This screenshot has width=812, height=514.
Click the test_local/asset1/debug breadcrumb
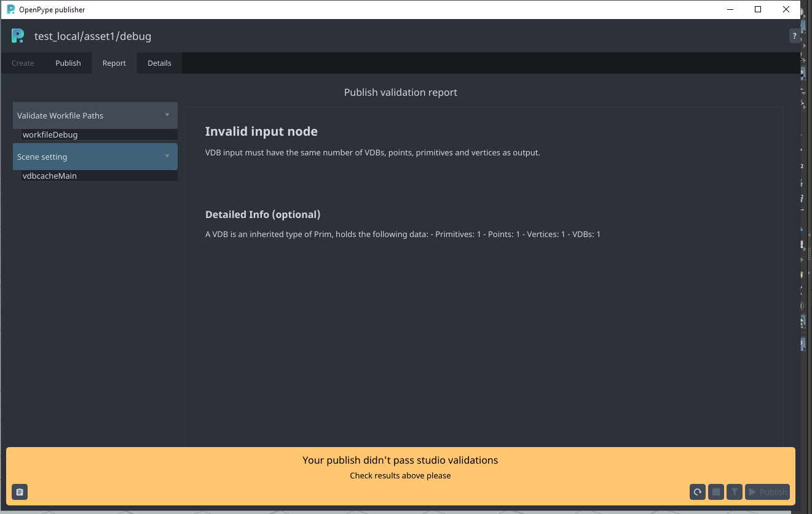point(93,36)
